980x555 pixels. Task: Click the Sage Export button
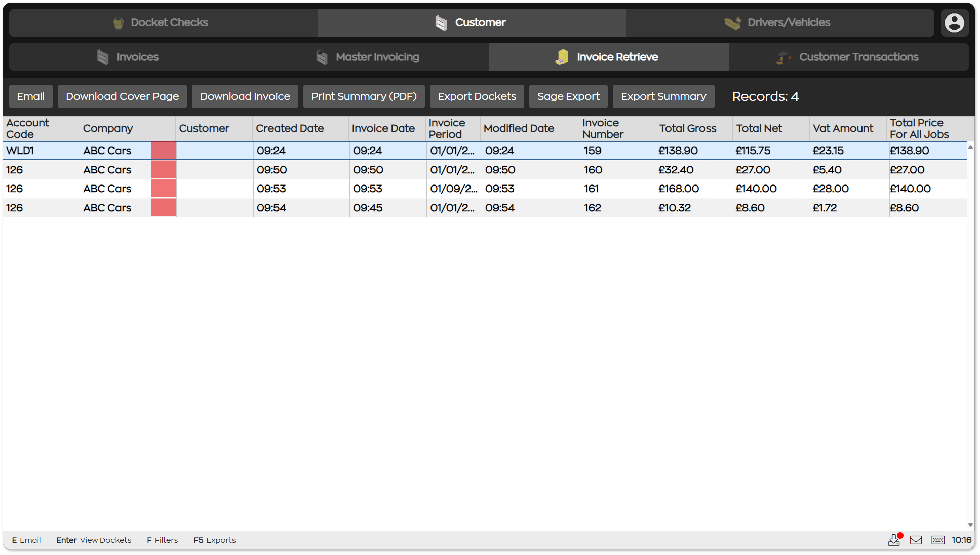[568, 96]
